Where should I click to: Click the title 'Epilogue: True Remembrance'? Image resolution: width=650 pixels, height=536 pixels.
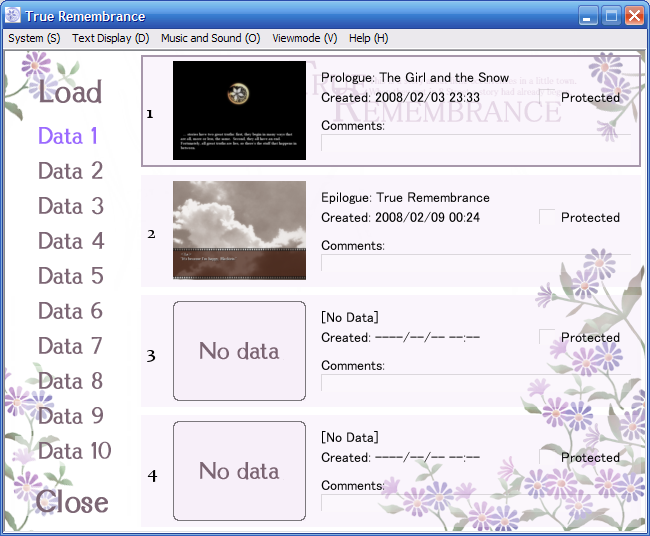pyautogui.click(x=405, y=198)
